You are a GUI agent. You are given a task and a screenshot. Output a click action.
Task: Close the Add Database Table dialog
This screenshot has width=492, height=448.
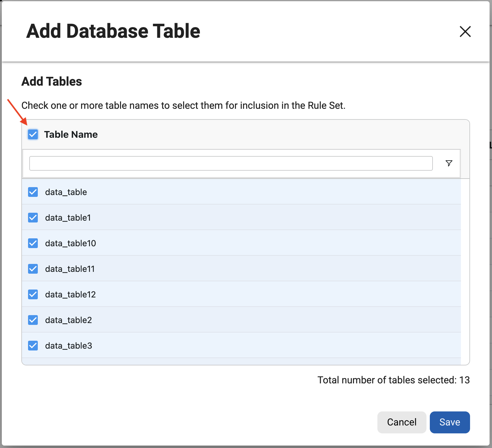(x=465, y=31)
